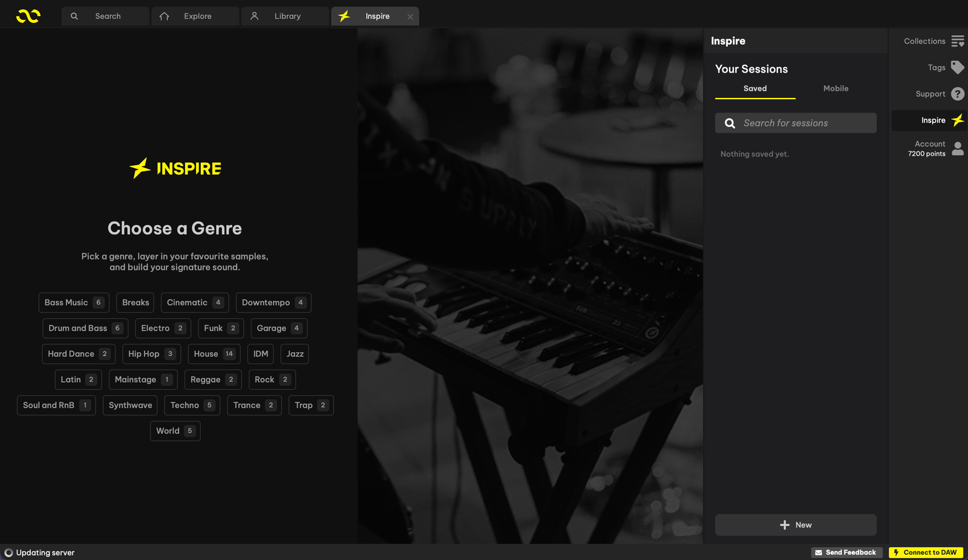Pick the Electro genre
Viewport: 968px width, 560px height.
click(x=163, y=328)
